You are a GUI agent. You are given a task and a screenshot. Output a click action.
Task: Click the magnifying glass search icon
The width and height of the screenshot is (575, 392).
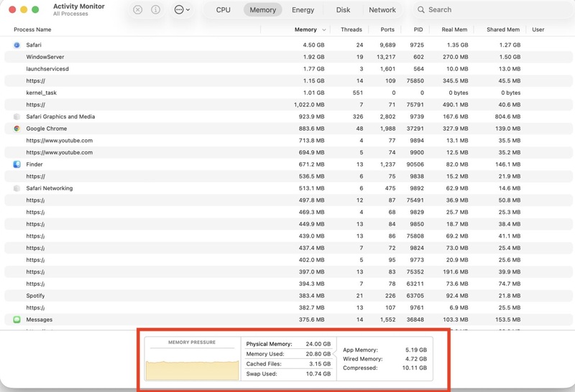pyautogui.click(x=421, y=10)
